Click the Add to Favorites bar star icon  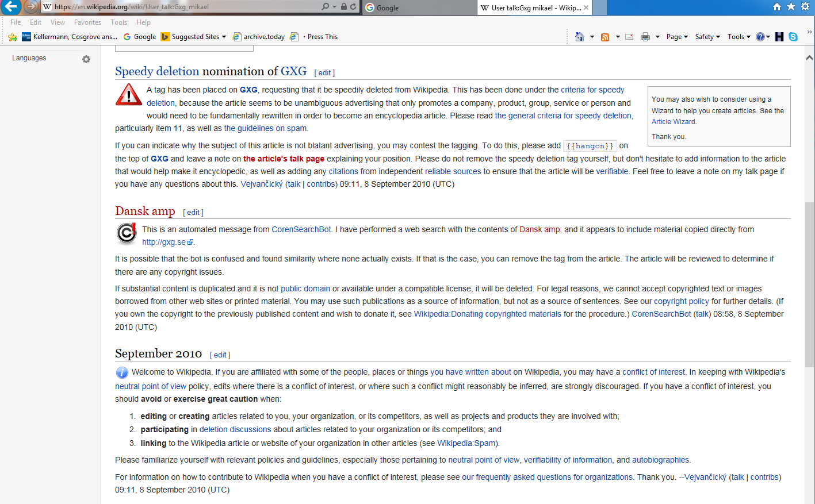(13, 37)
